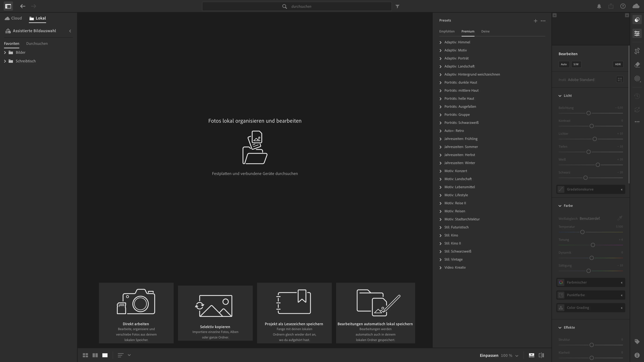644x362 pixels.
Task: Click the Einpassen zoom button
Action: click(x=489, y=355)
